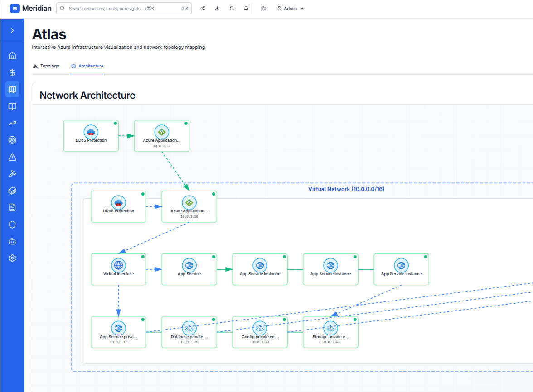
Task: Select the Architecture tab
Action: (87, 66)
